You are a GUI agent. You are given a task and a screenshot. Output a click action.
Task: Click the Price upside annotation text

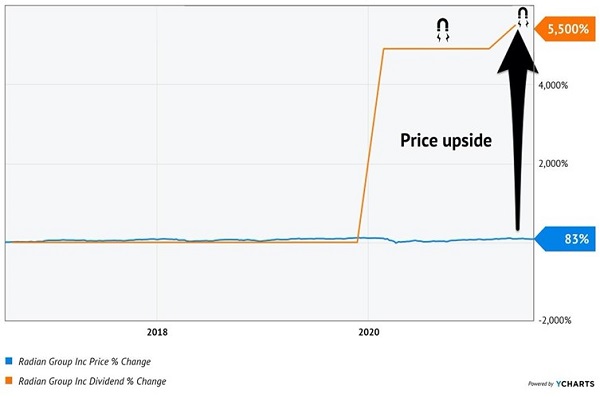pos(446,141)
